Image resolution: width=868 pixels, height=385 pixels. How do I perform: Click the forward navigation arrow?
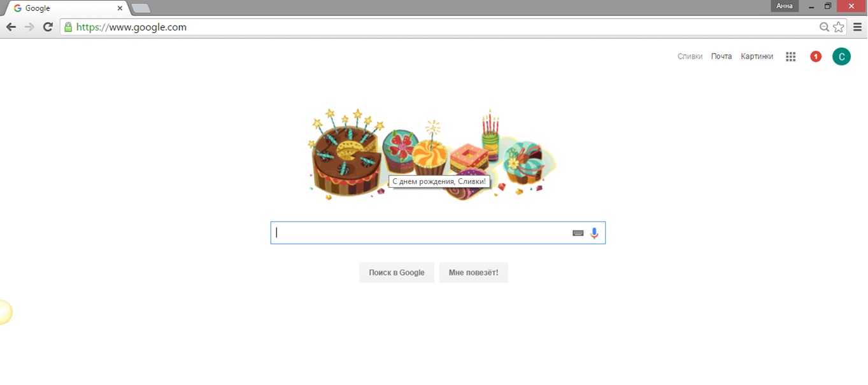pos(29,27)
